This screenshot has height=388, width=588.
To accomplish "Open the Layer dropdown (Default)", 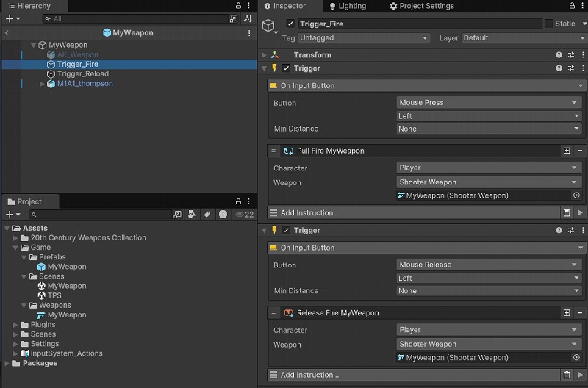I will tap(524, 38).
